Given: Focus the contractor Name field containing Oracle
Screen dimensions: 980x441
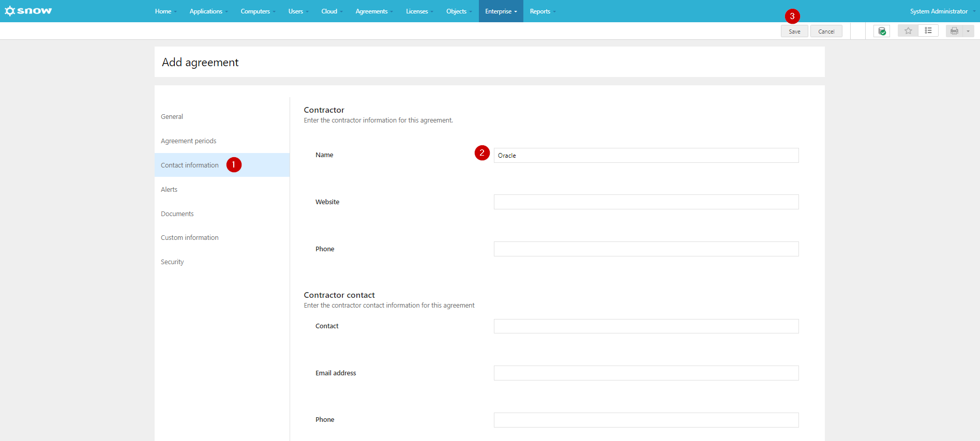Looking at the screenshot, I should (x=646, y=156).
